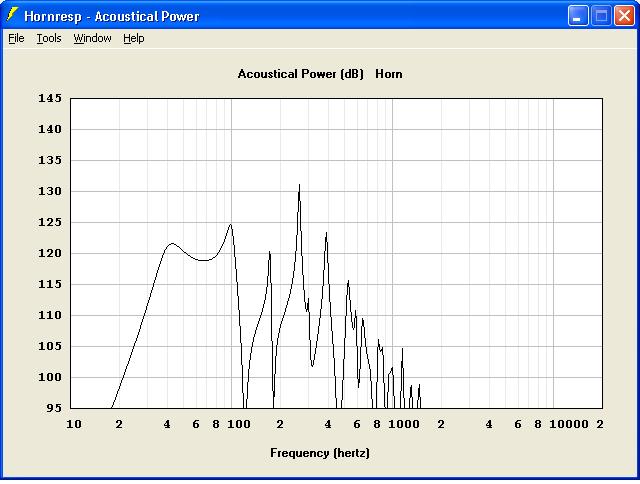Open the Help menu
This screenshot has width=640, height=484.
pyautogui.click(x=134, y=38)
